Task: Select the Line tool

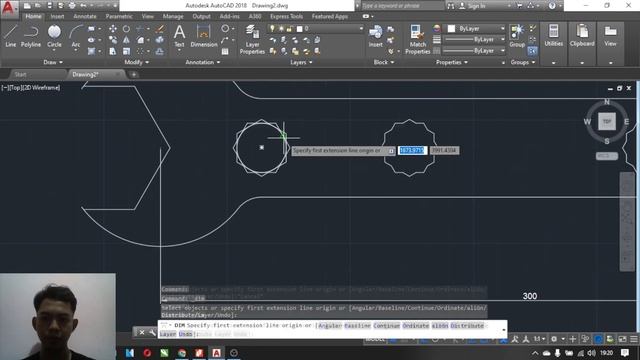Action: click(x=11, y=36)
